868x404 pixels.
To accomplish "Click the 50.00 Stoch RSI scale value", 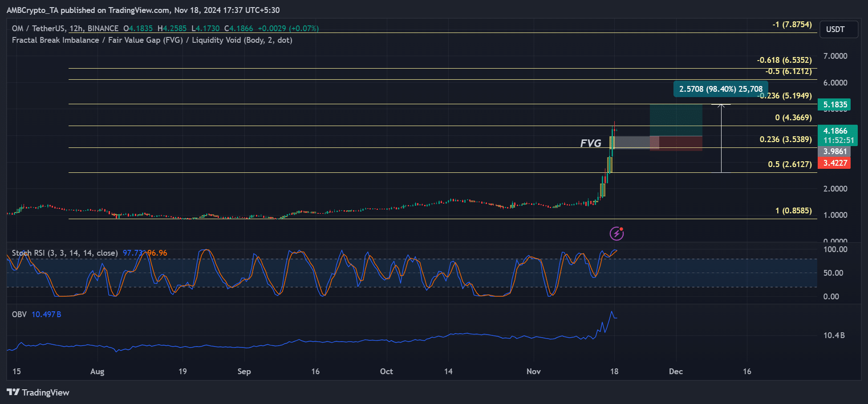I will (x=833, y=273).
